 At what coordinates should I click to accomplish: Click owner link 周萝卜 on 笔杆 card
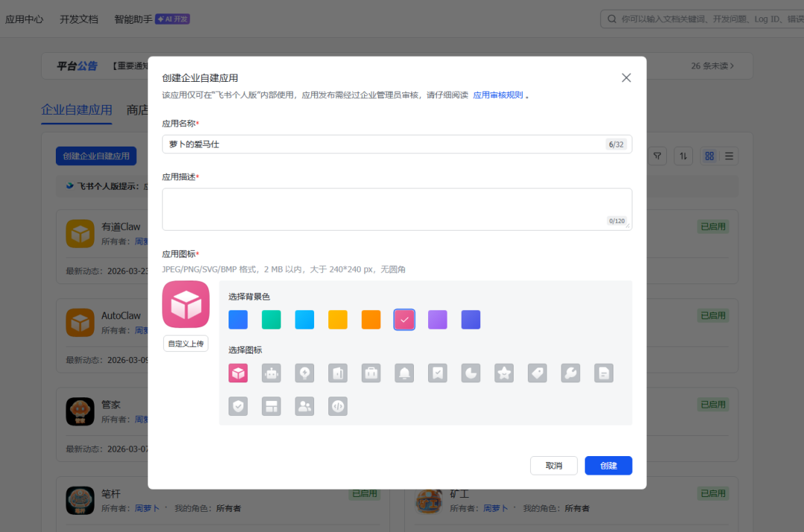point(147,508)
